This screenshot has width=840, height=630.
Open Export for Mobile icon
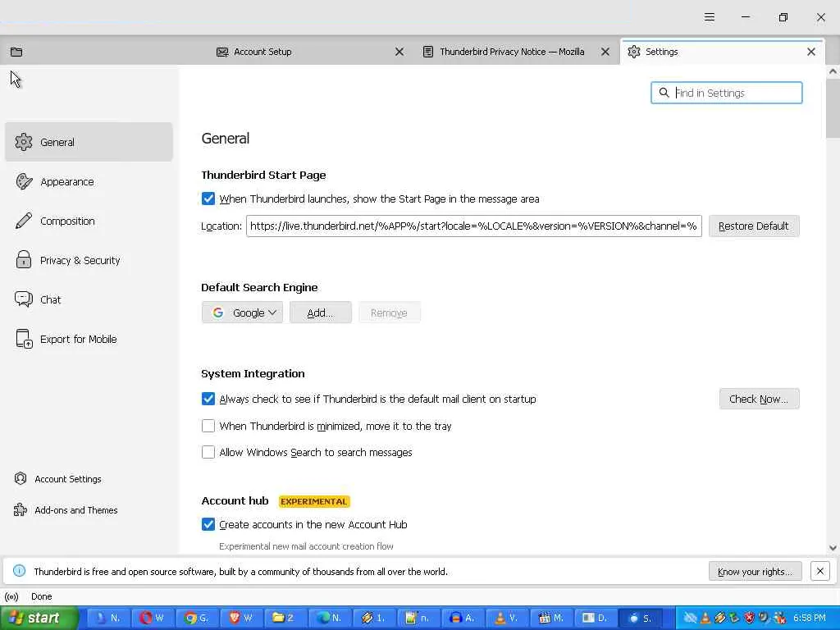(24, 339)
